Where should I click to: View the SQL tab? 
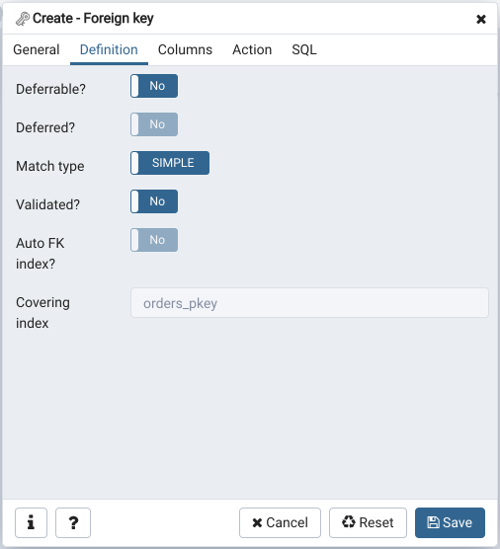[304, 50]
